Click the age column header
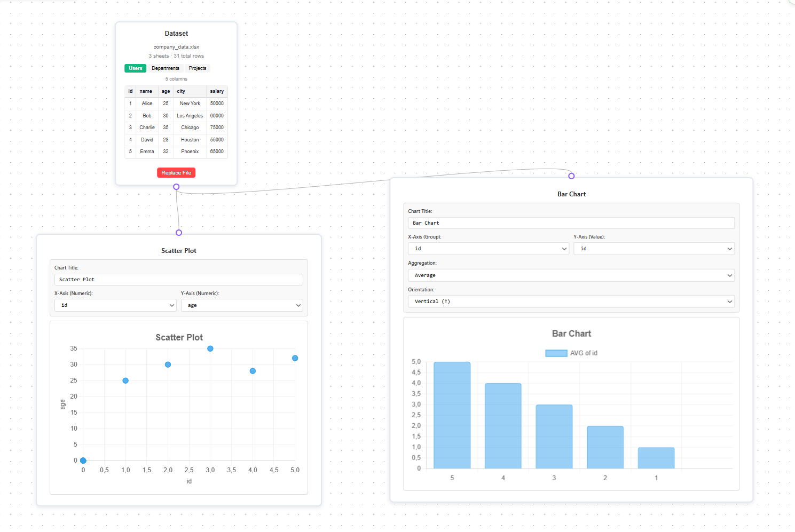 tap(166, 91)
